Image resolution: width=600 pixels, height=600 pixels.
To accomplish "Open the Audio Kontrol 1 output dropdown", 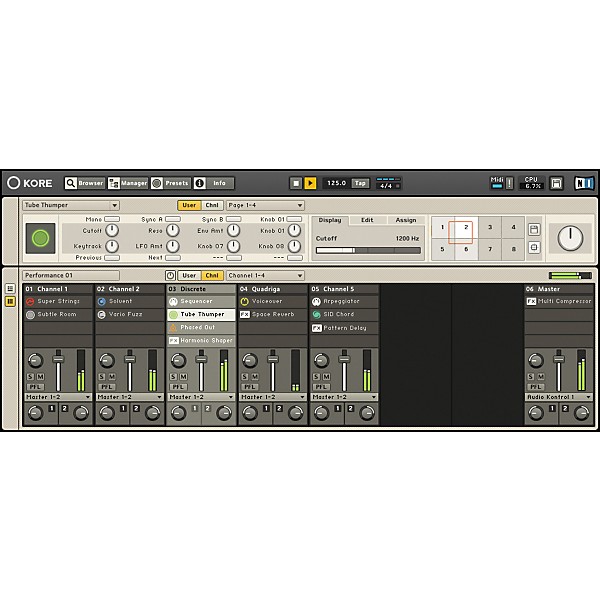I will [x=559, y=397].
